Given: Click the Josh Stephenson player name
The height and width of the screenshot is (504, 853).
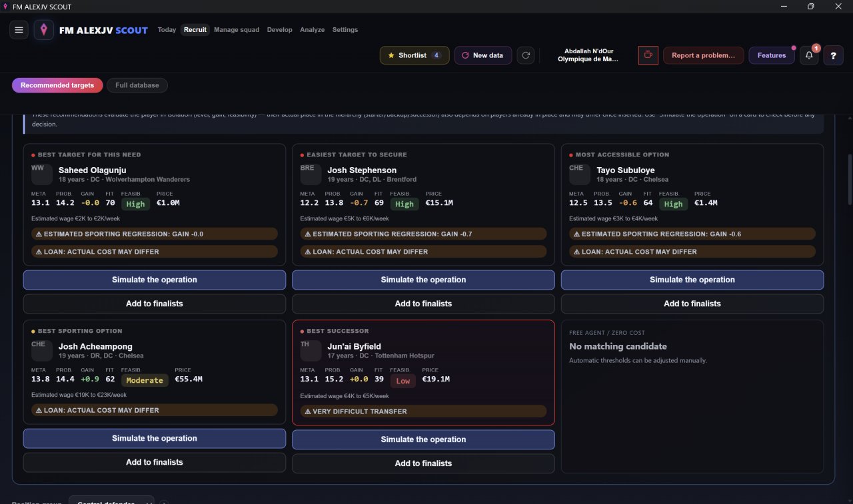Looking at the screenshot, I should (362, 170).
